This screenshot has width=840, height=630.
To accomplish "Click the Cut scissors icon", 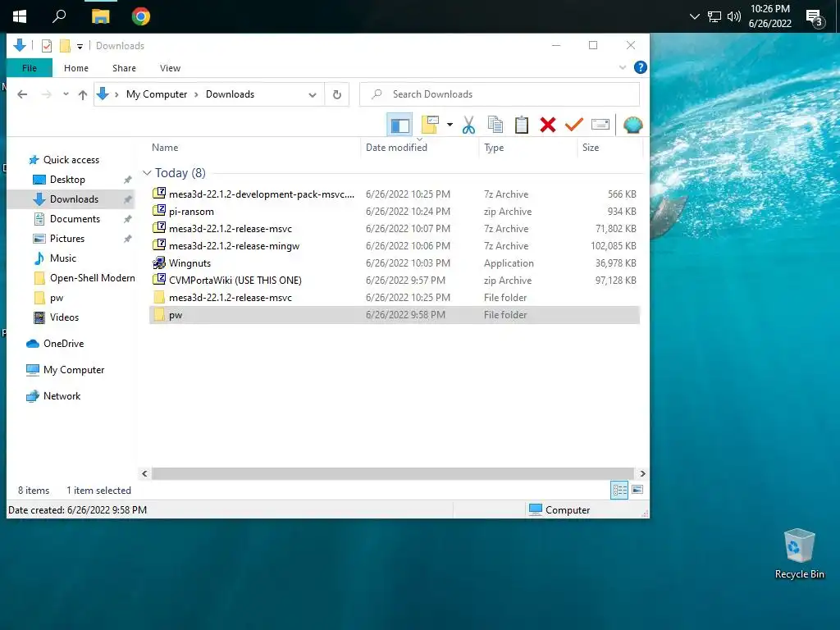I will (468, 125).
